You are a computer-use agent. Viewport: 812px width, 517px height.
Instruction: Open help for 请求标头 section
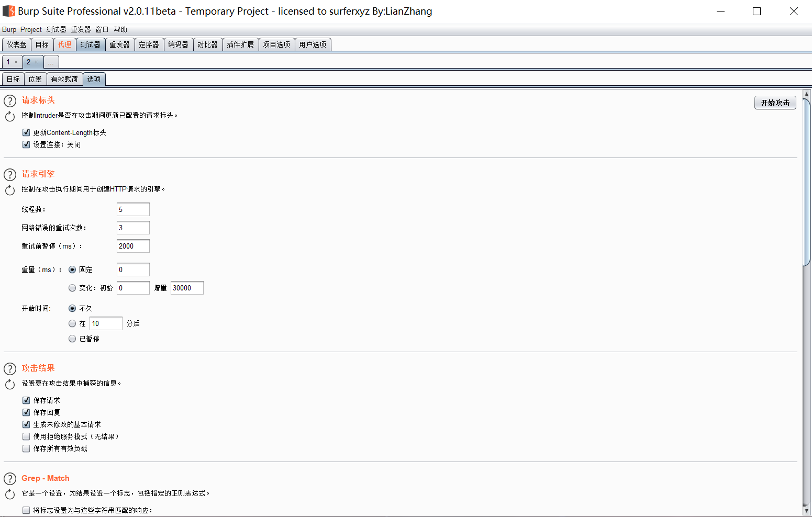(10, 100)
